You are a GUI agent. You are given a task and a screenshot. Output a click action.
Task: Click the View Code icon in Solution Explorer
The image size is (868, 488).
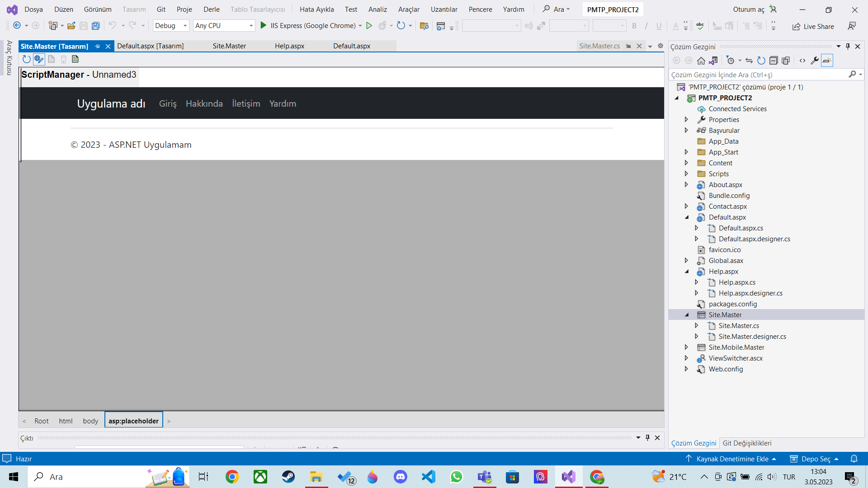coord(802,61)
